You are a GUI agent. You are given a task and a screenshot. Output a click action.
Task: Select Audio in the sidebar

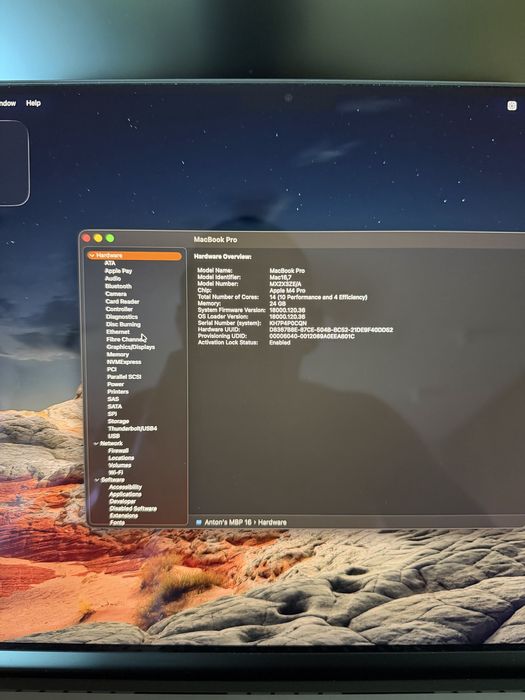pyautogui.click(x=113, y=279)
